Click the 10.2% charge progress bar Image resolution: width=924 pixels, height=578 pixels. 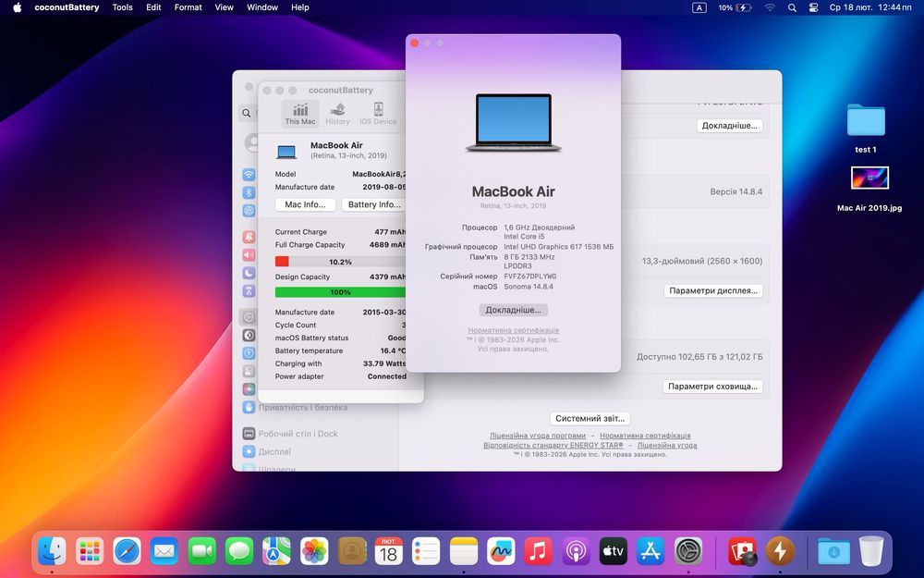click(341, 262)
